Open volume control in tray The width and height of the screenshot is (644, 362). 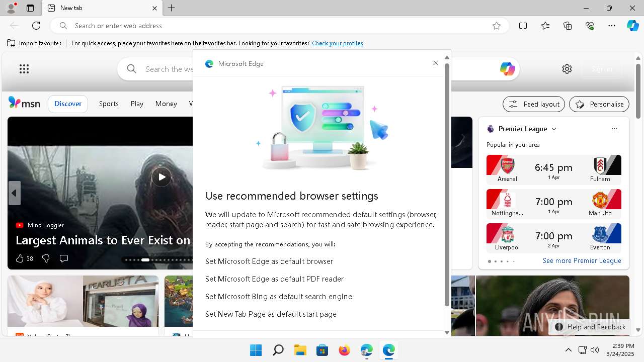coord(595,350)
